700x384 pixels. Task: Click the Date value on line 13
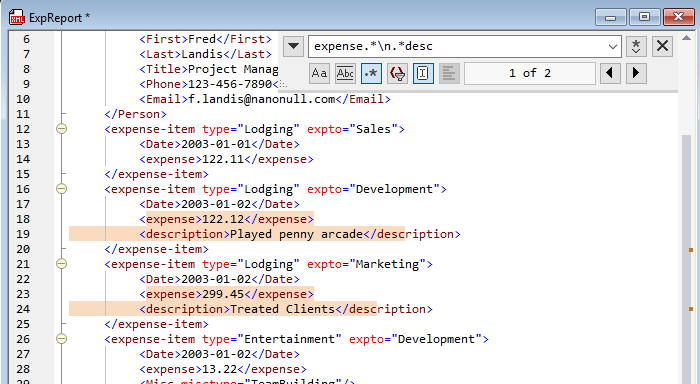(x=216, y=144)
